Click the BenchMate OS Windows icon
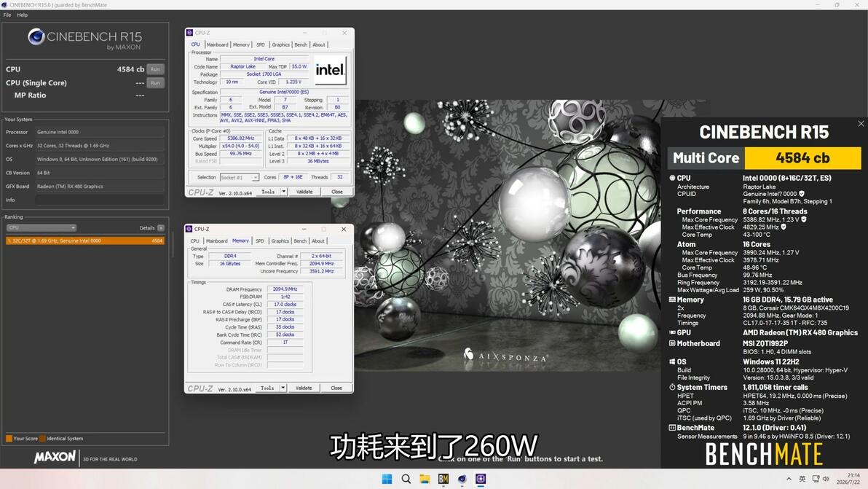Screen dimensions: 868x489 [672, 361]
